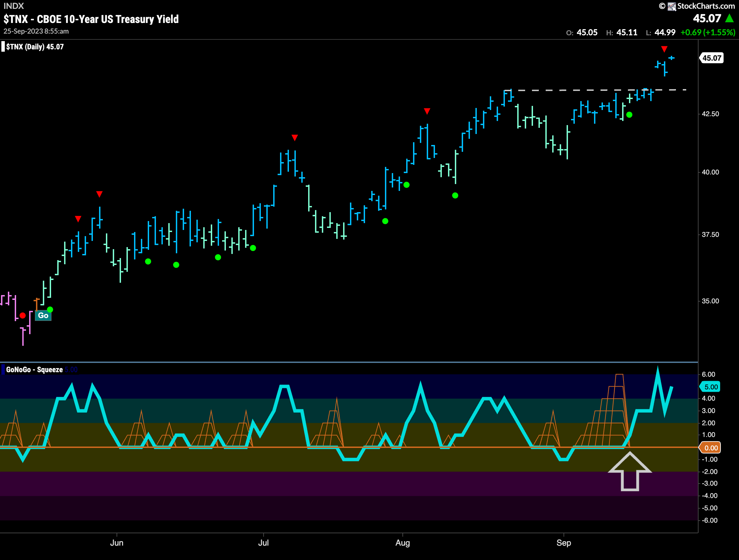Image resolution: width=739 pixels, height=560 pixels.
Task: Click the 37.50 price axis label
Action: point(710,234)
